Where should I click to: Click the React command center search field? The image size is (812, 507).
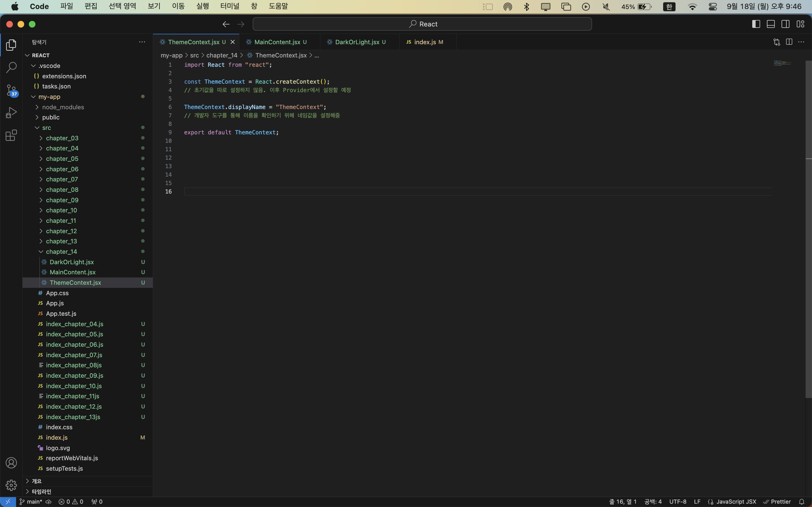[422, 24]
